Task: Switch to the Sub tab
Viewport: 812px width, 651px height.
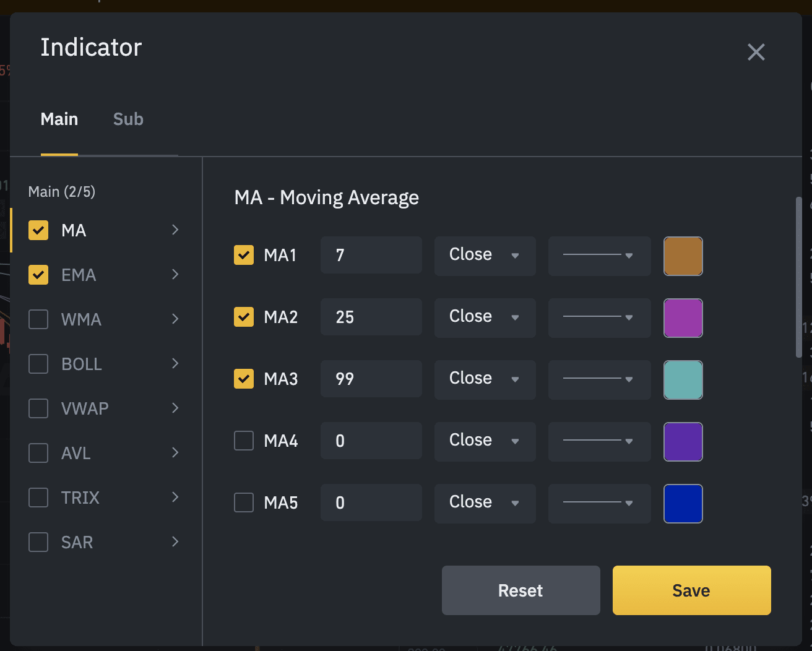Action: tap(128, 119)
